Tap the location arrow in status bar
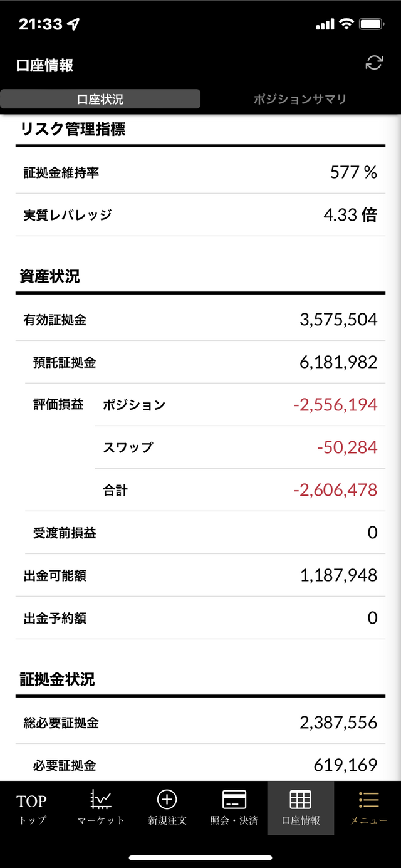 pos(74,24)
